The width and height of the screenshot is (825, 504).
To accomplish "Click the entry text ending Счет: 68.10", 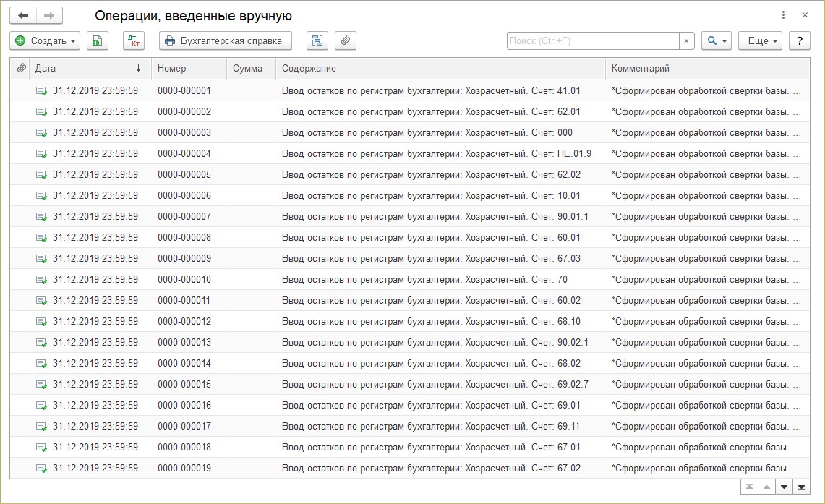I will pyautogui.click(x=431, y=322).
